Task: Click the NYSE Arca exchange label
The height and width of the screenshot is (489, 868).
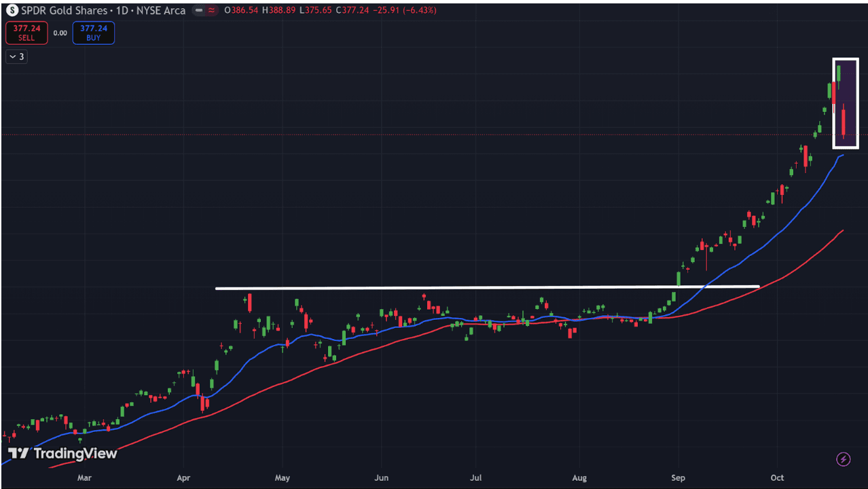Action: [x=160, y=11]
